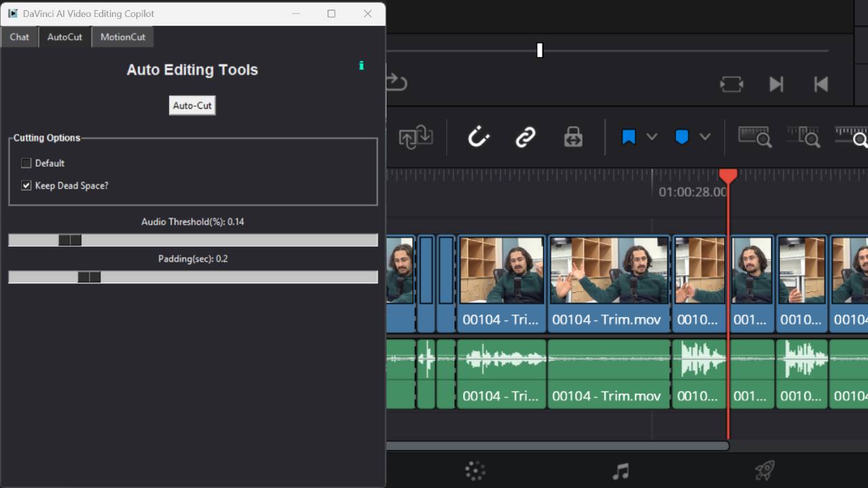Open the Color page icon
Screen dimensions: 868x488
coord(475,470)
